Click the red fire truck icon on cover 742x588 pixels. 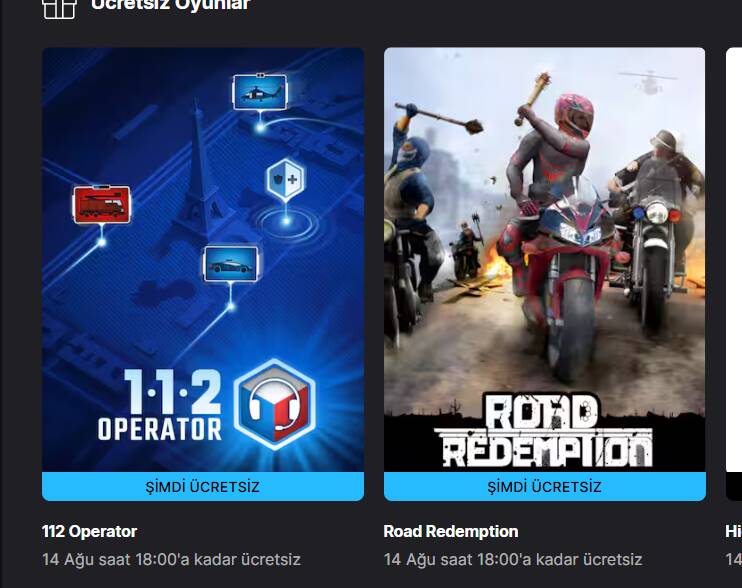pos(102,204)
